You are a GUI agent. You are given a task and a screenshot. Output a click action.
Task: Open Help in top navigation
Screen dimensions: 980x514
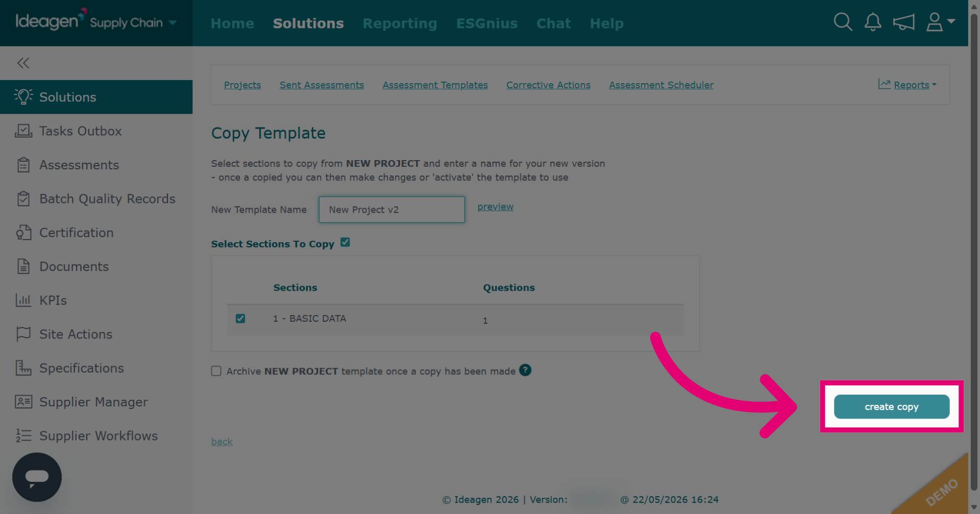pyautogui.click(x=606, y=23)
